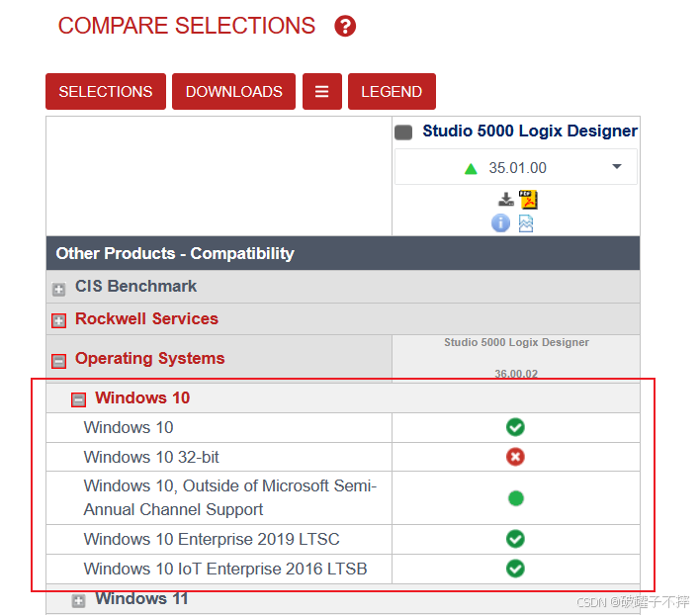700x615 pixels.
Task: Open the PDF release notes icon
Action: click(528, 199)
